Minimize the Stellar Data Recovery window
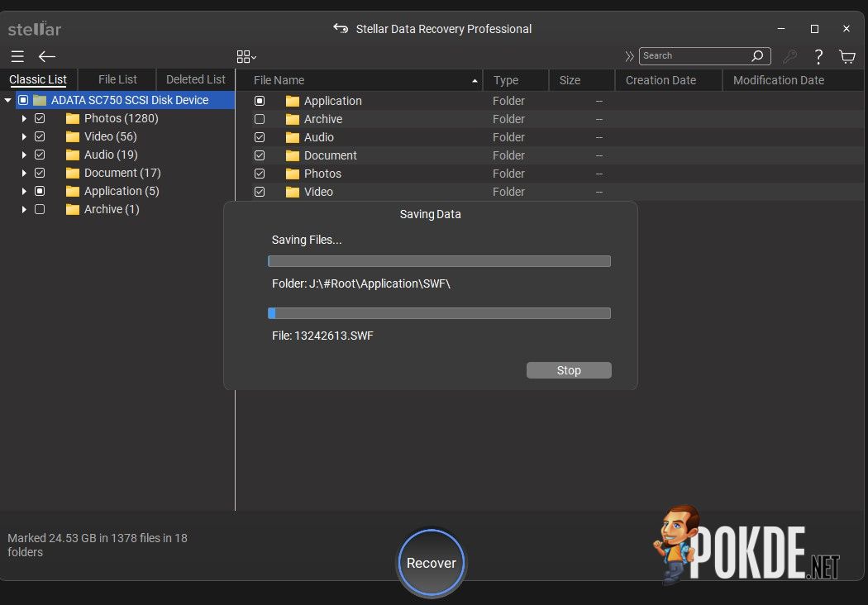Viewport: 868px width, 605px height. click(x=781, y=29)
